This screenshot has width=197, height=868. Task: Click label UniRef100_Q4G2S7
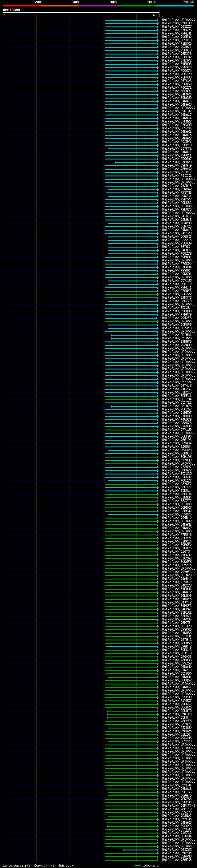[176, 389]
